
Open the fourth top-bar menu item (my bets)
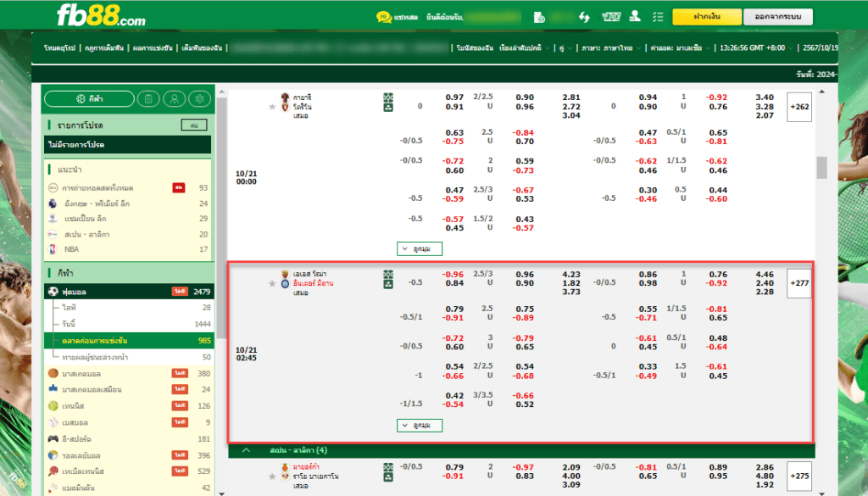(x=202, y=48)
